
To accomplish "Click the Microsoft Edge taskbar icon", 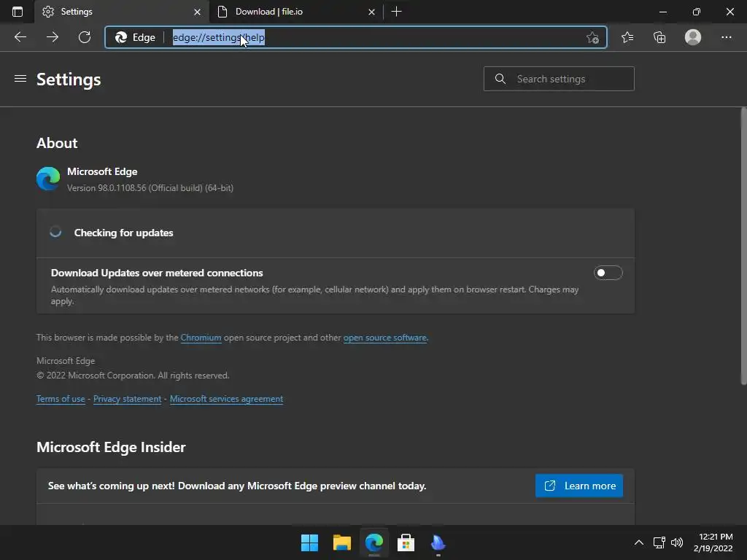I will point(374,542).
